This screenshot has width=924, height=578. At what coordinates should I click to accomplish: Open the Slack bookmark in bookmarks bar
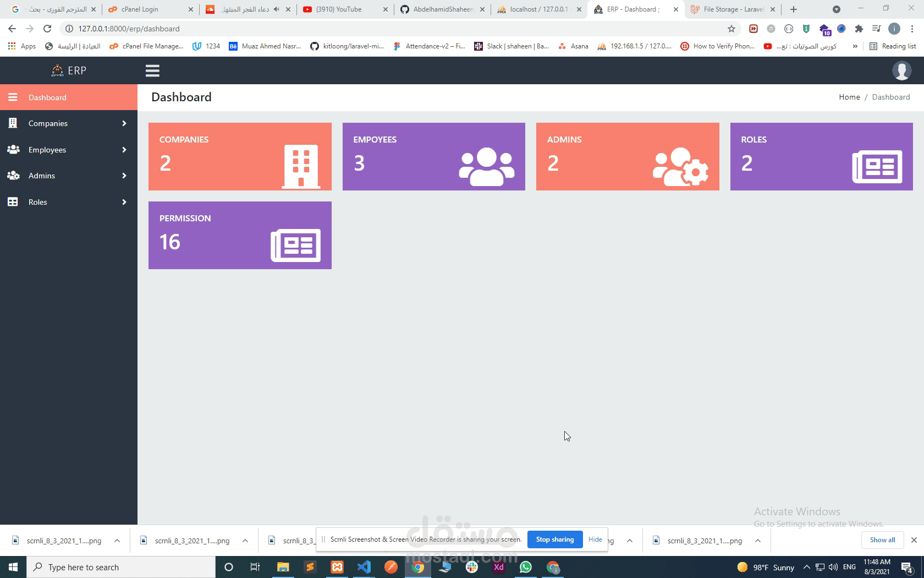click(x=512, y=46)
